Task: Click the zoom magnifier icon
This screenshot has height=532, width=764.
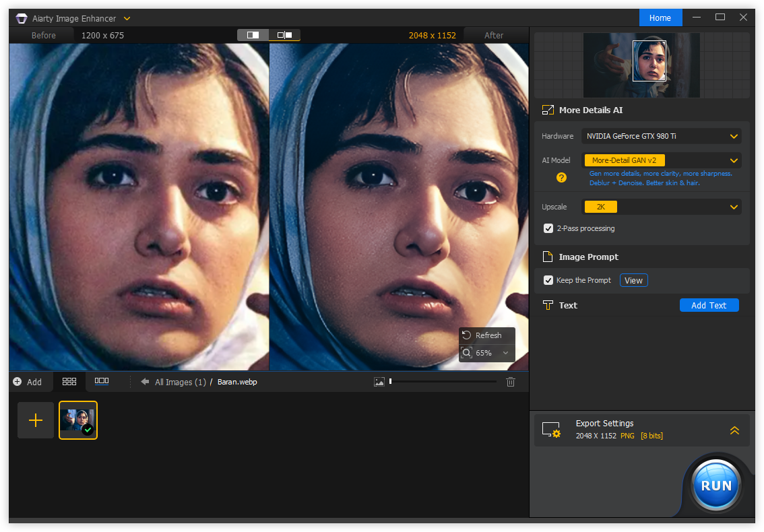Action: [466, 353]
